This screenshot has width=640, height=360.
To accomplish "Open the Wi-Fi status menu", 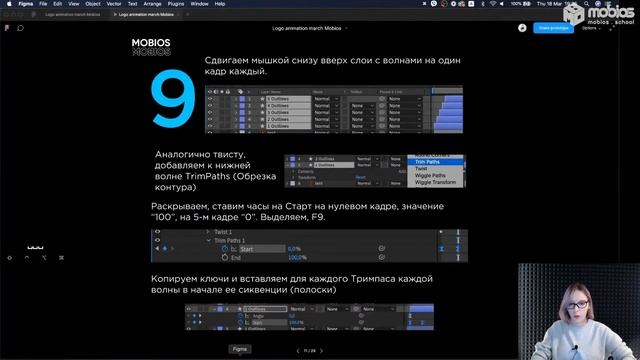I will (x=493, y=4).
